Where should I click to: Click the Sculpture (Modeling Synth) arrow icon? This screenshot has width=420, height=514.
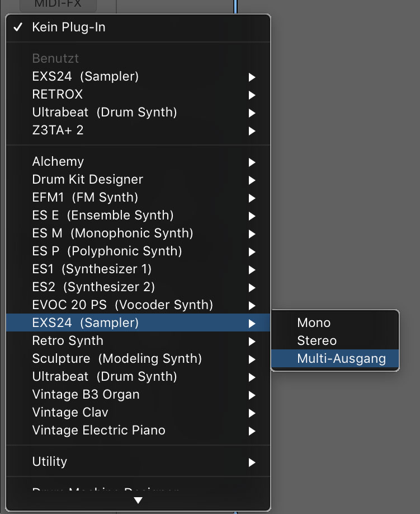point(252,359)
